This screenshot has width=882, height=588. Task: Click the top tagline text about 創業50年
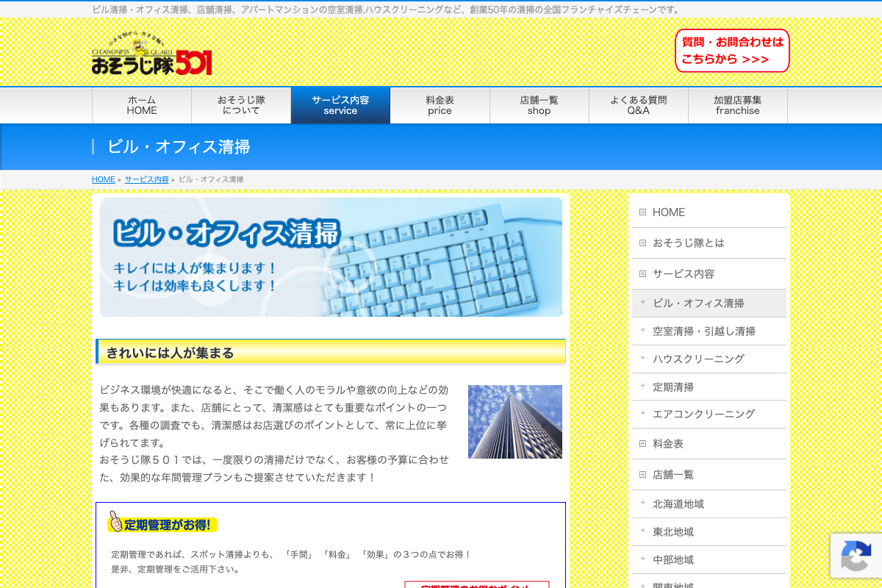coord(387,10)
